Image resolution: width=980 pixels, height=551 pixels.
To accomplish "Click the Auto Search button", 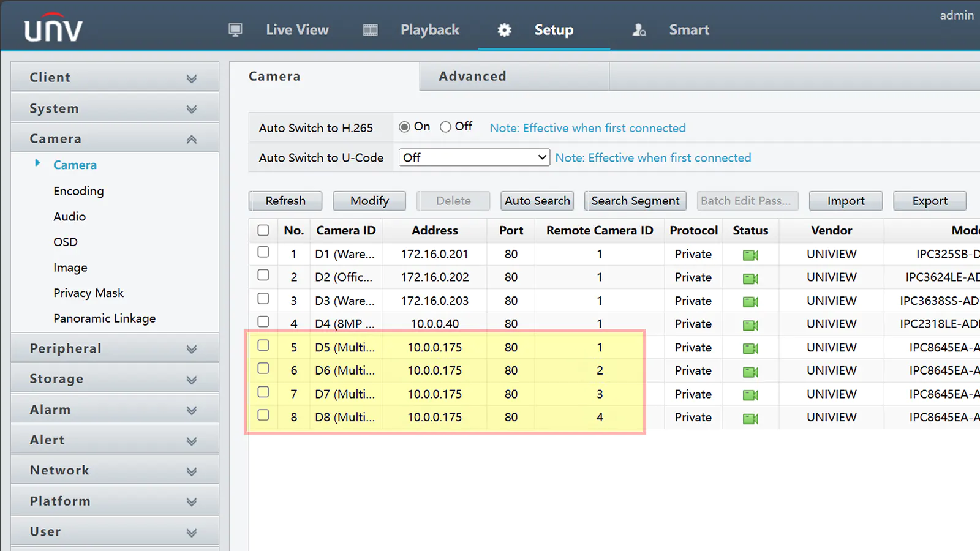I will point(537,201).
